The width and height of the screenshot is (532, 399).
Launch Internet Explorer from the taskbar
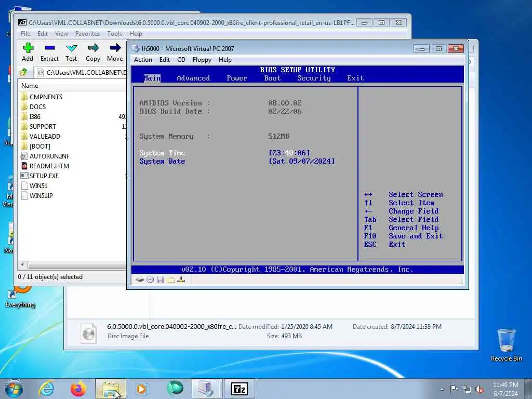pyautogui.click(x=46, y=389)
